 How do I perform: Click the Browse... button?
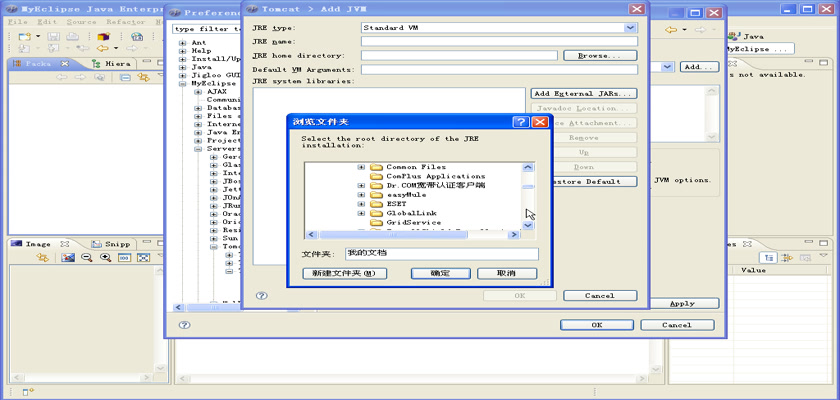pyautogui.click(x=600, y=56)
